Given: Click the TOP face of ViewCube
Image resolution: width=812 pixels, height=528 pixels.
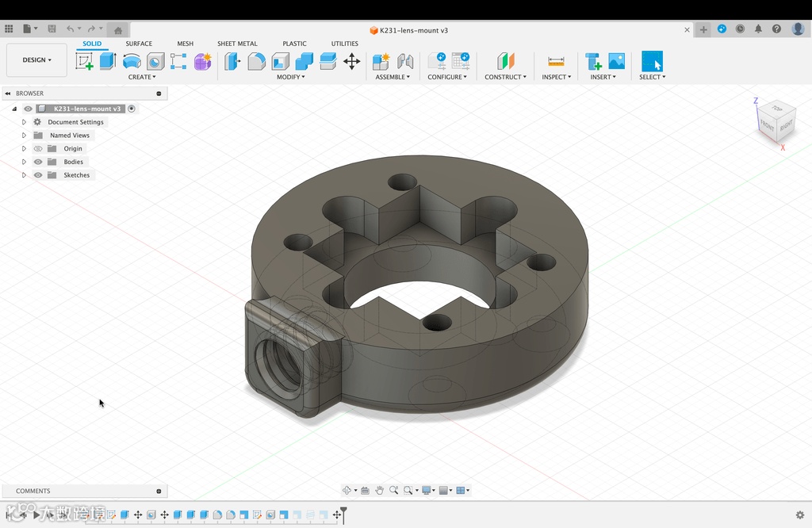Looking at the screenshot, I should 777,109.
